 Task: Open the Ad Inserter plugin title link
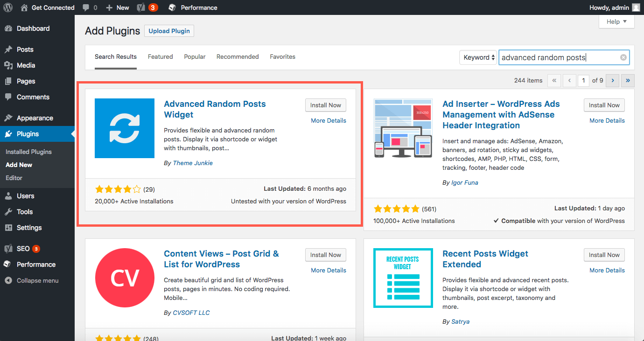(501, 115)
